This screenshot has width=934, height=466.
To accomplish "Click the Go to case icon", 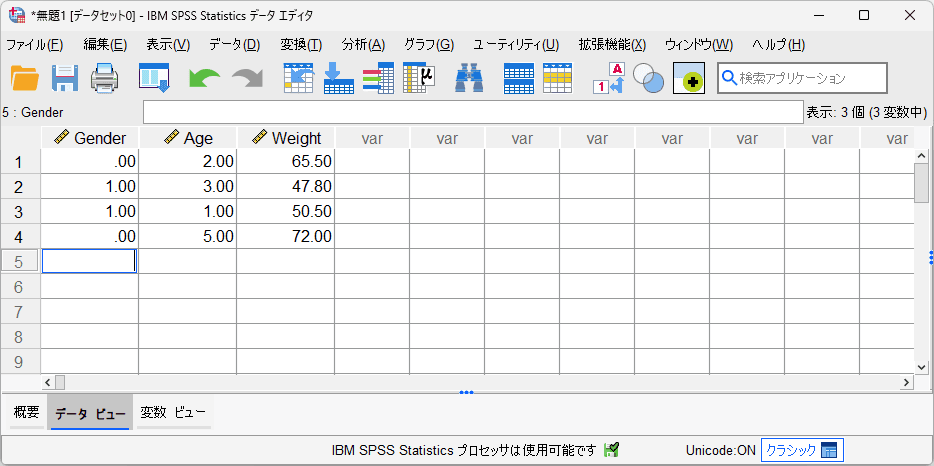I will tap(298, 78).
